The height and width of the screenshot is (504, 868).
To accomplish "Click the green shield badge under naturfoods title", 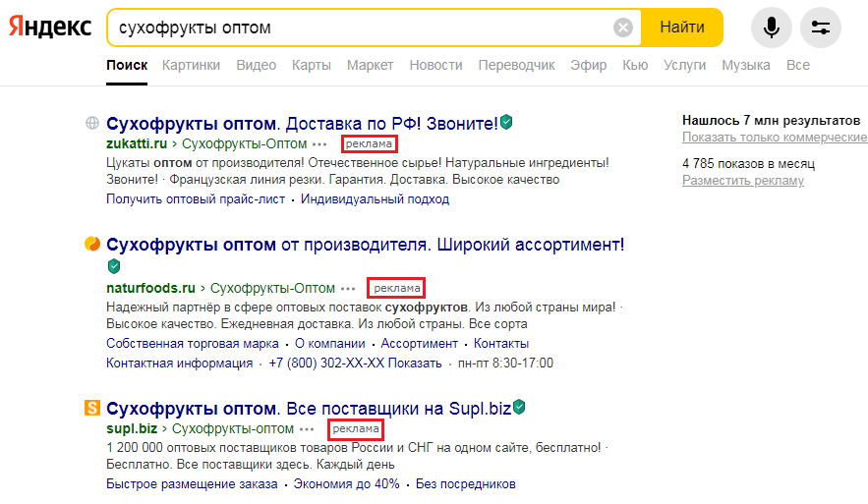I will (x=114, y=266).
